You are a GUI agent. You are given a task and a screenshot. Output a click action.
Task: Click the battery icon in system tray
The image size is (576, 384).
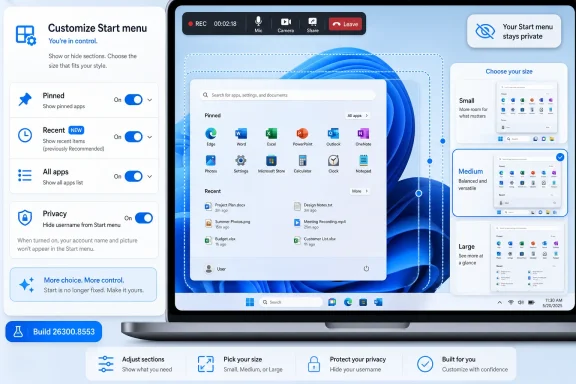(531, 302)
